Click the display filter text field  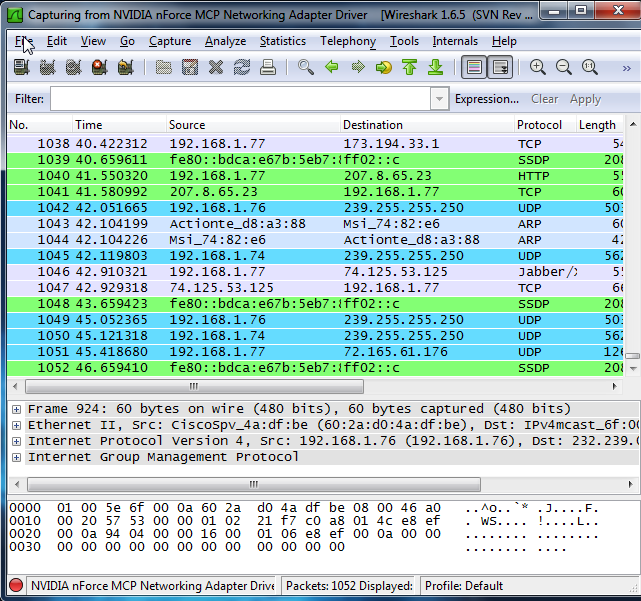pyautogui.click(x=240, y=99)
